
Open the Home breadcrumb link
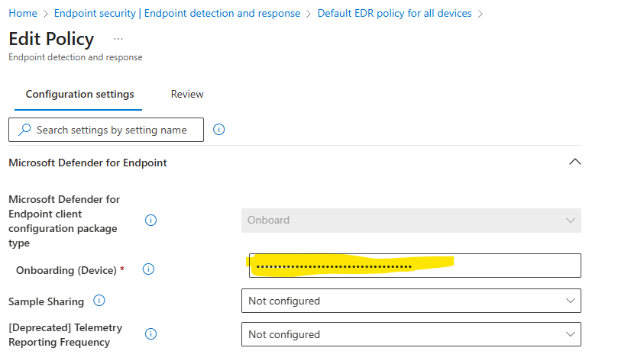pyautogui.click(x=23, y=14)
